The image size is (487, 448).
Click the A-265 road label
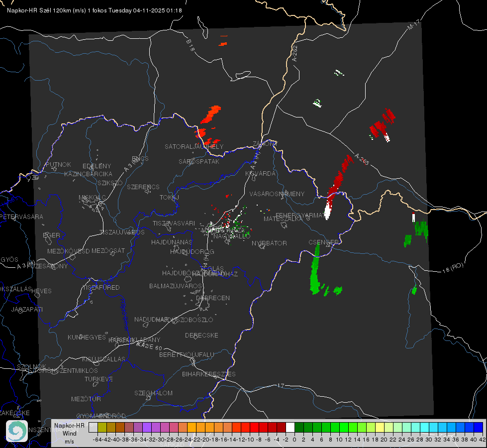[362, 159]
